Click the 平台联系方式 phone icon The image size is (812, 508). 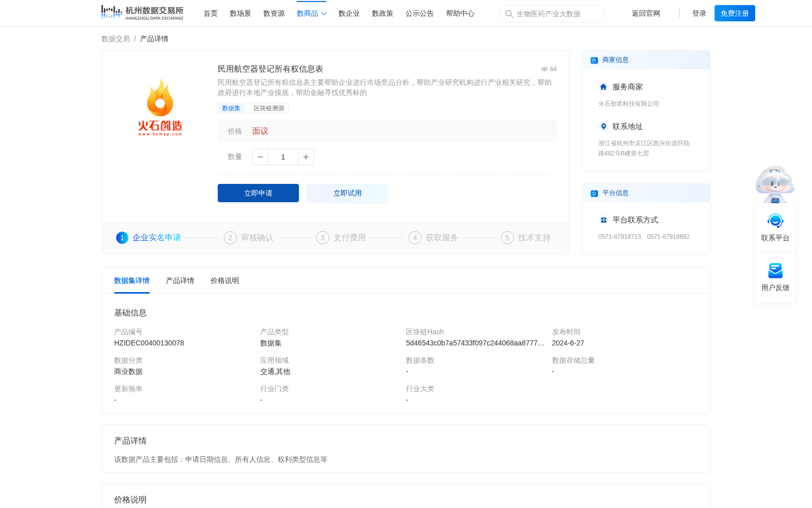(603, 220)
